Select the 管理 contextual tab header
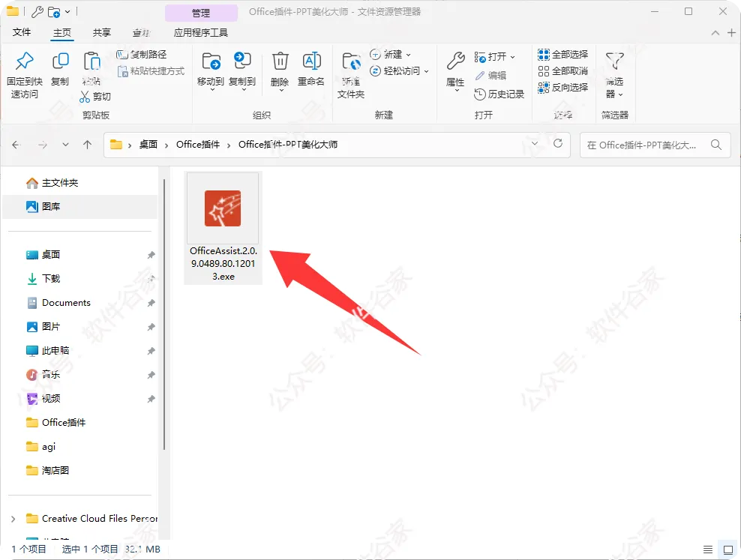The image size is (741, 560). (x=201, y=13)
